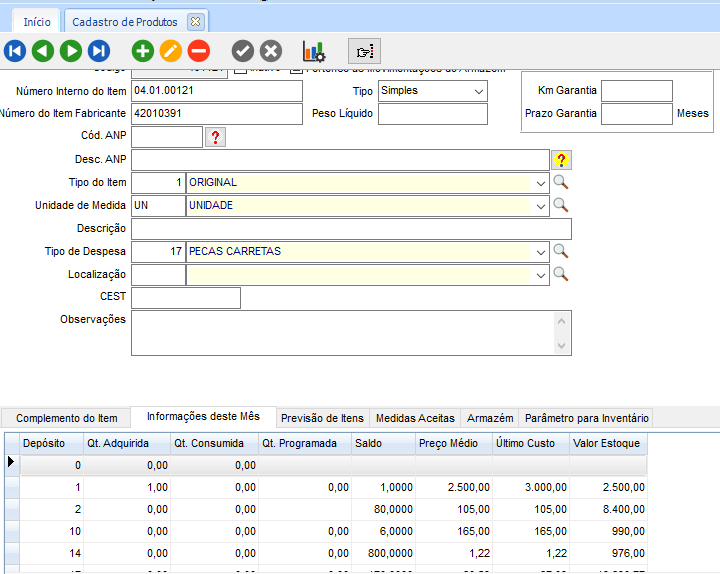Expand the Localização dropdown
The image size is (720, 574).
coord(541,274)
